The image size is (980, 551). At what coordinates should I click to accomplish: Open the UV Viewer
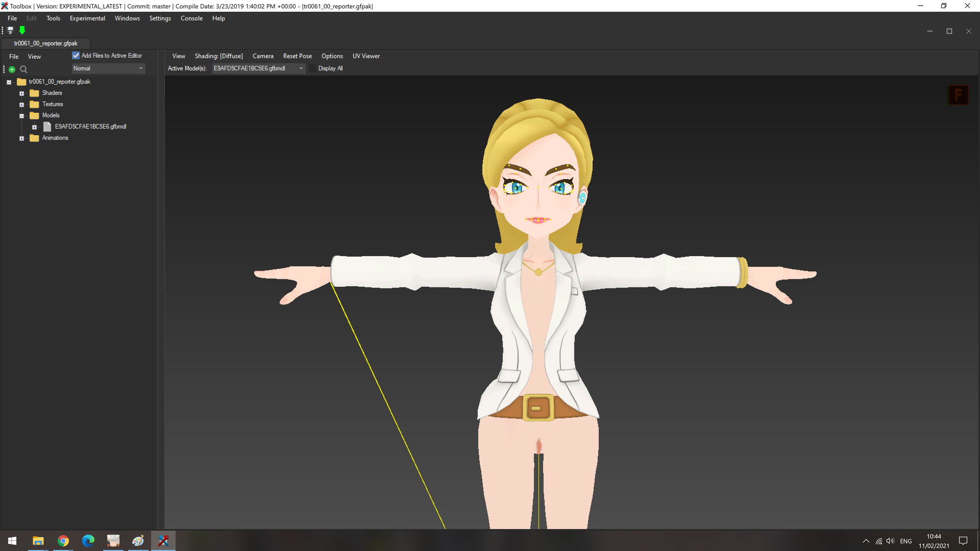[366, 56]
